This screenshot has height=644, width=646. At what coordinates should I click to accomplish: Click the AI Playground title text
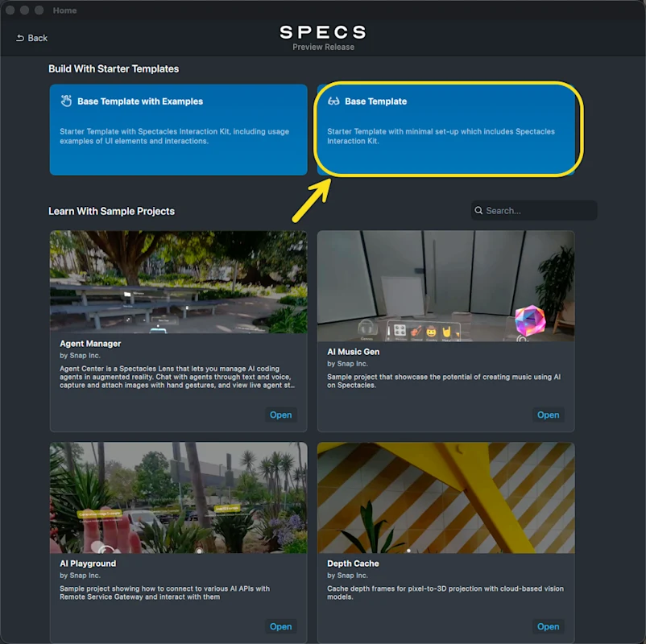coord(88,563)
